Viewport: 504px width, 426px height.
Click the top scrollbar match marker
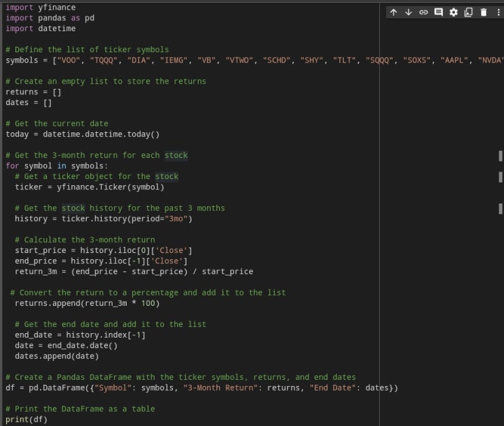[501, 156]
